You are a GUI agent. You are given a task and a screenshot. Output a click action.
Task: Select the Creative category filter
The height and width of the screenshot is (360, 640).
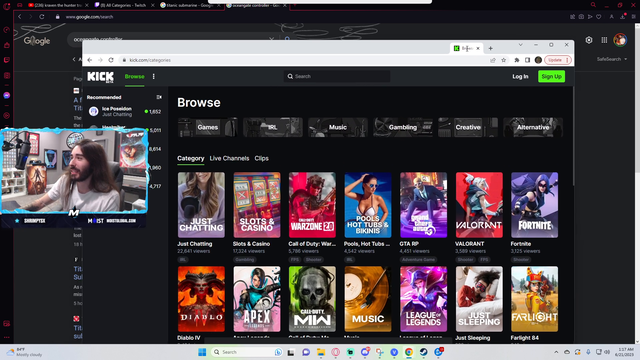click(x=468, y=127)
